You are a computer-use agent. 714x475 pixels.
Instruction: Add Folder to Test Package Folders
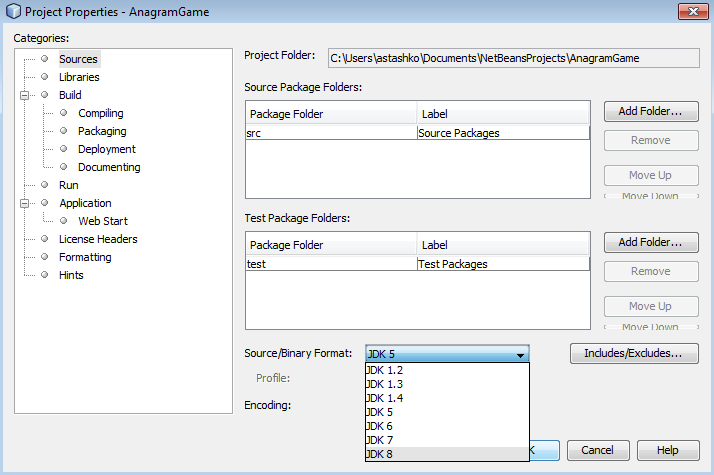650,242
